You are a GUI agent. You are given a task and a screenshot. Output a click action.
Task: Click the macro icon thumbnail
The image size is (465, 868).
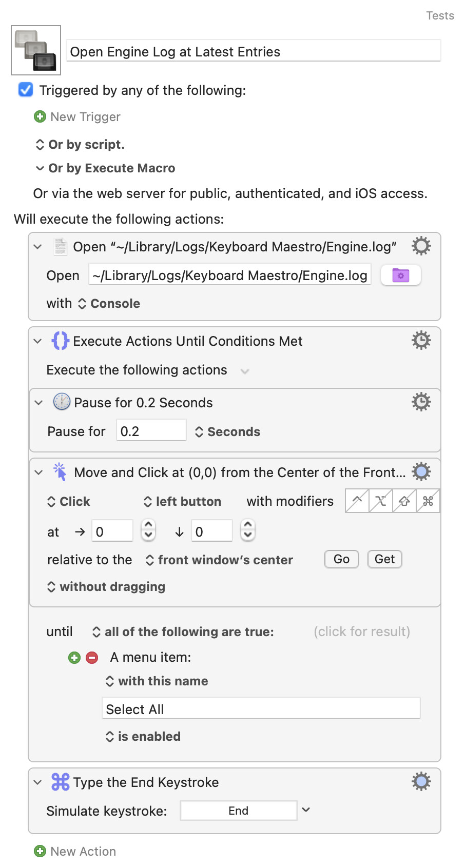click(x=36, y=50)
